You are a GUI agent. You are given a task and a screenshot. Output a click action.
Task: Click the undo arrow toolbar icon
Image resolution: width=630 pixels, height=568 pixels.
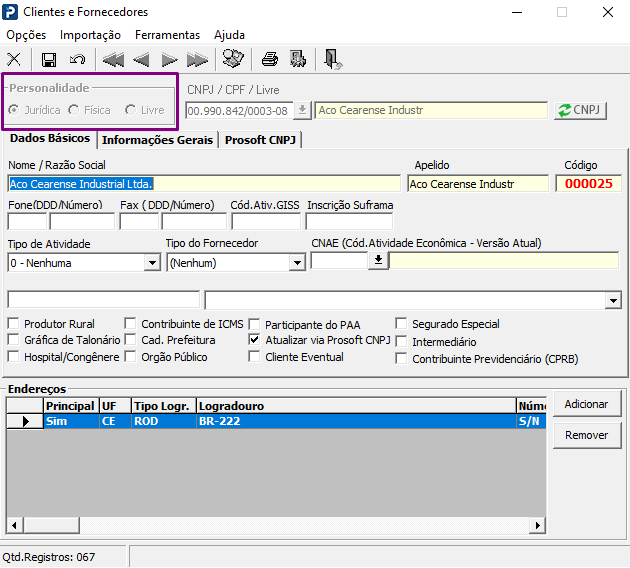77,59
